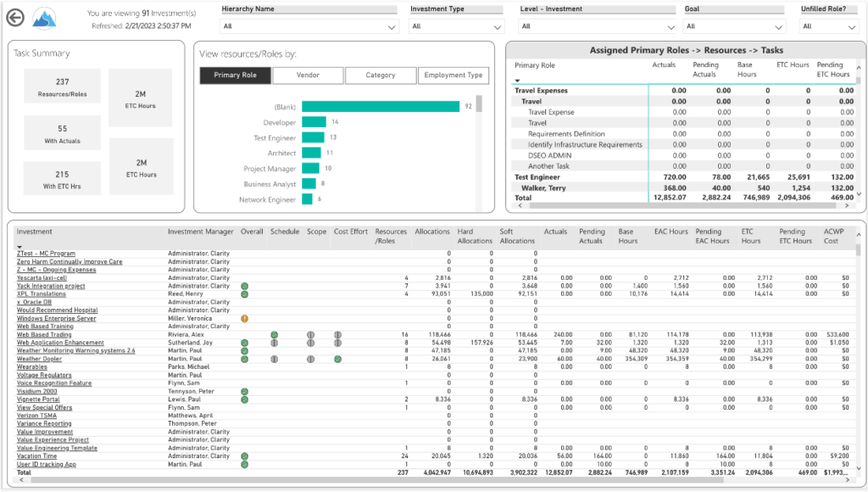Select the Primary Role view tab
868x492 pixels.
236,75
